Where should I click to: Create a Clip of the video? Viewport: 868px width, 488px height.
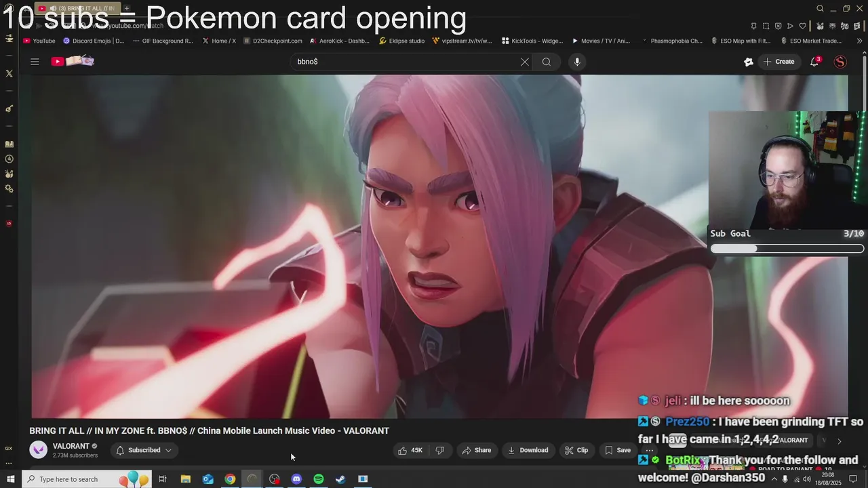tap(576, 450)
